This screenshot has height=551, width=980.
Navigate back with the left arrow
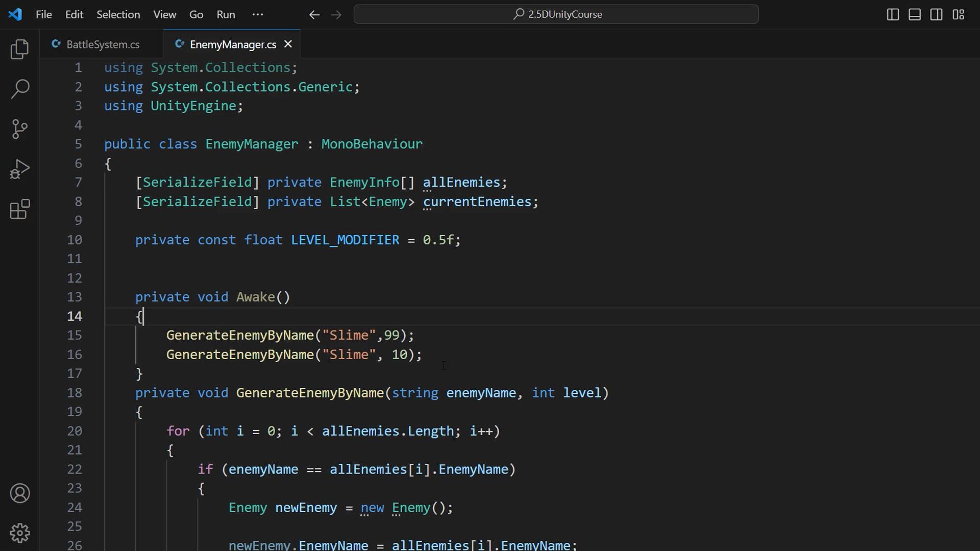[314, 14]
